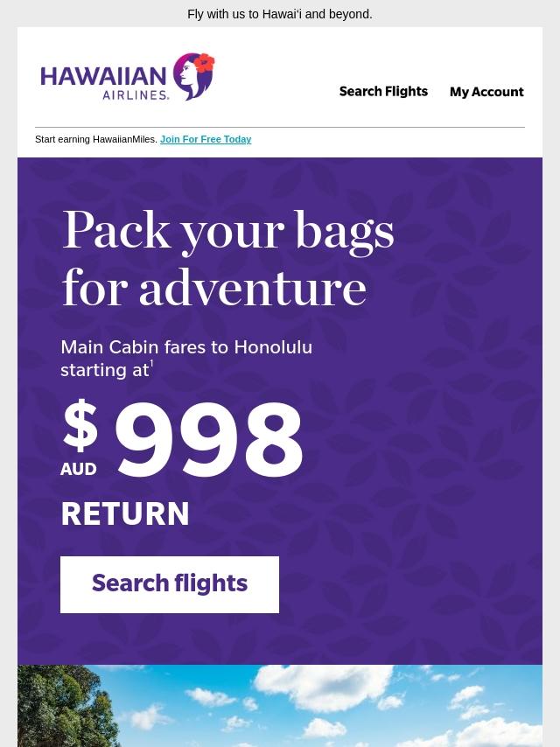Click the Start earning HawaiianMiles text
Image resolution: width=560 pixels, height=747 pixels.
coord(95,139)
